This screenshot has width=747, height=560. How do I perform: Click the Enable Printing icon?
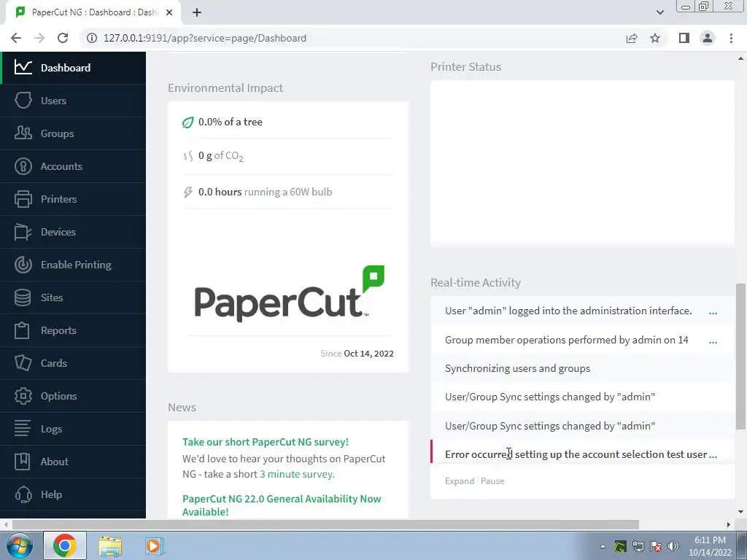coord(23,265)
